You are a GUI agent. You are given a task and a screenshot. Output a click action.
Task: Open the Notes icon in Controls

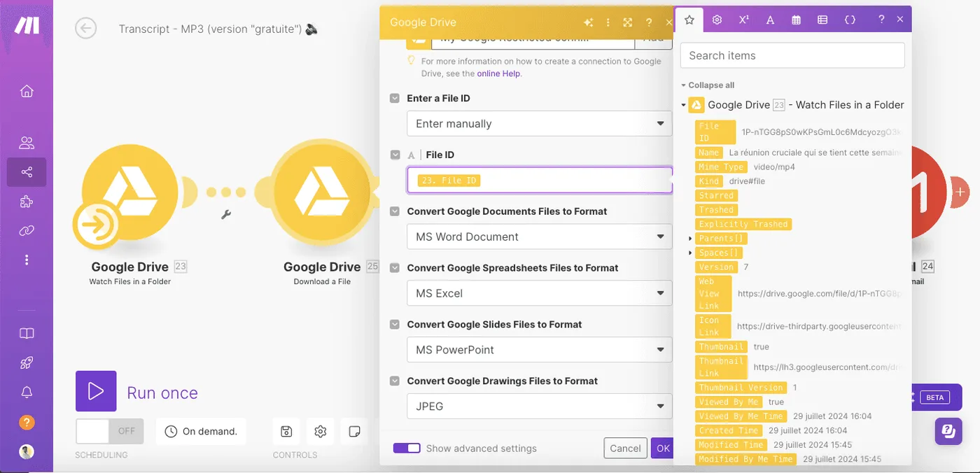click(354, 432)
